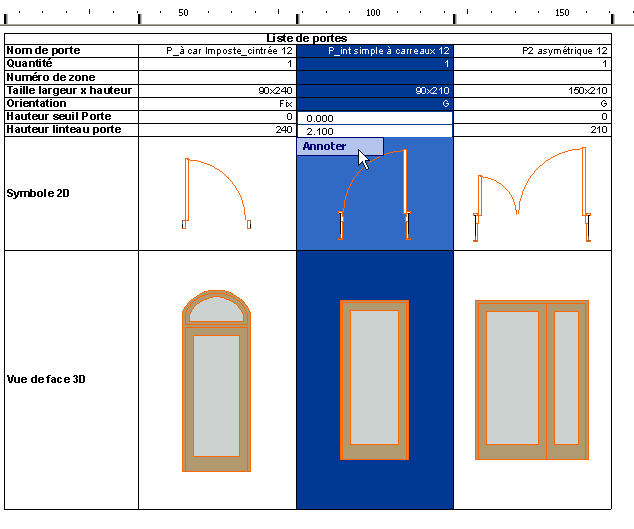Viewport: 634px width, 529px height.
Task: Click orientation G cell of P2 asymétrique
Action: pos(533,104)
